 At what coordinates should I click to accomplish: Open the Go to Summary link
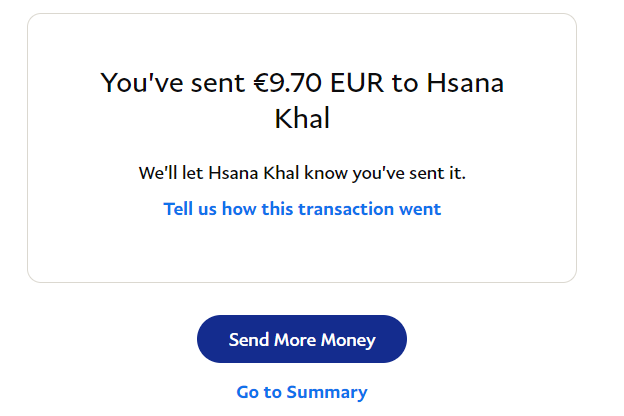(302, 392)
